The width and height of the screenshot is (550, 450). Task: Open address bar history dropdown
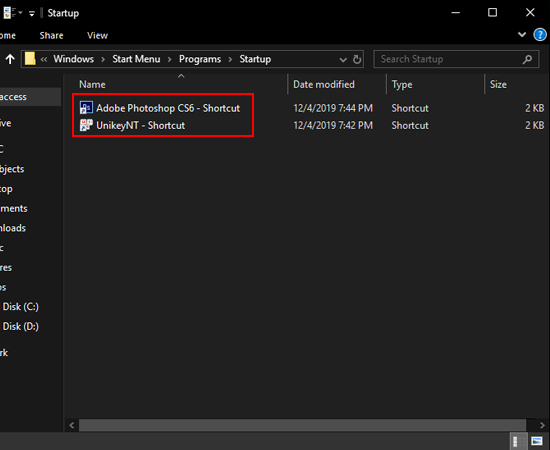pyautogui.click(x=343, y=60)
